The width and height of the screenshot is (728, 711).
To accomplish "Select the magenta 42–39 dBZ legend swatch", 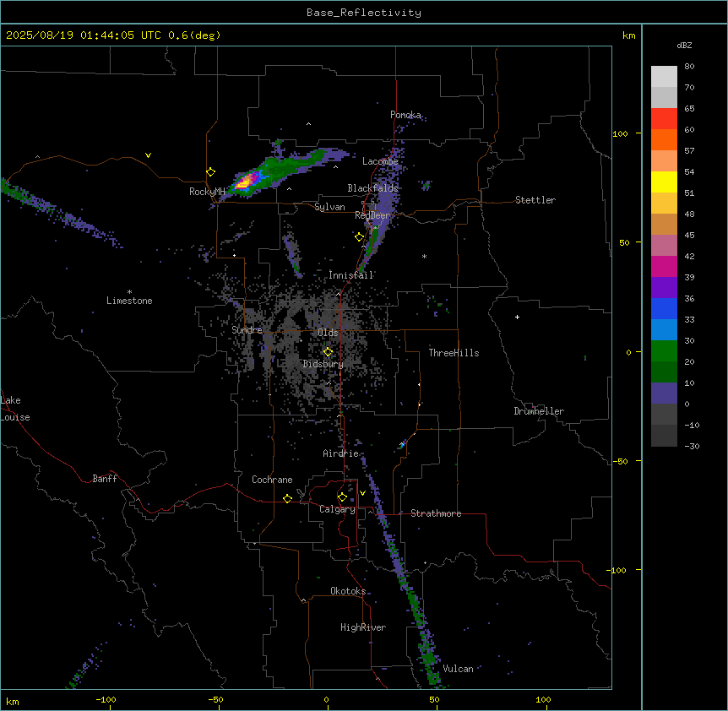I will (x=664, y=266).
